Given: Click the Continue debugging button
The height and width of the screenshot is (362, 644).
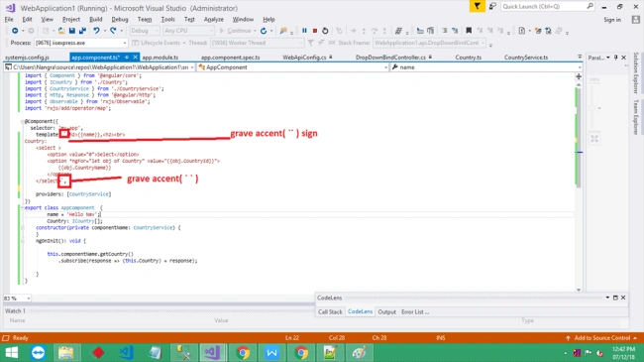Looking at the screenshot, I should [x=236, y=31].
